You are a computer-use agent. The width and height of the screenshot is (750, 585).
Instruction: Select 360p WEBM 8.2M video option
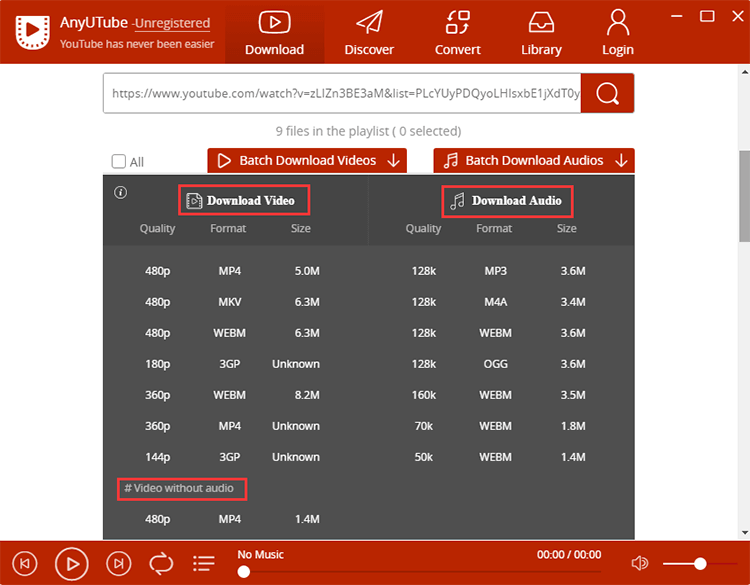click(232, 395)
